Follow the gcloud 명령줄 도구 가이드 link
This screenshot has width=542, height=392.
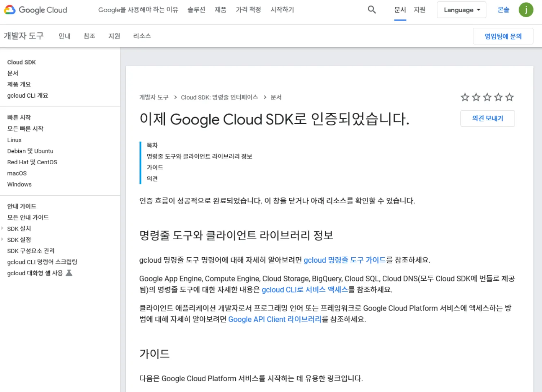[x=345, y=260]
